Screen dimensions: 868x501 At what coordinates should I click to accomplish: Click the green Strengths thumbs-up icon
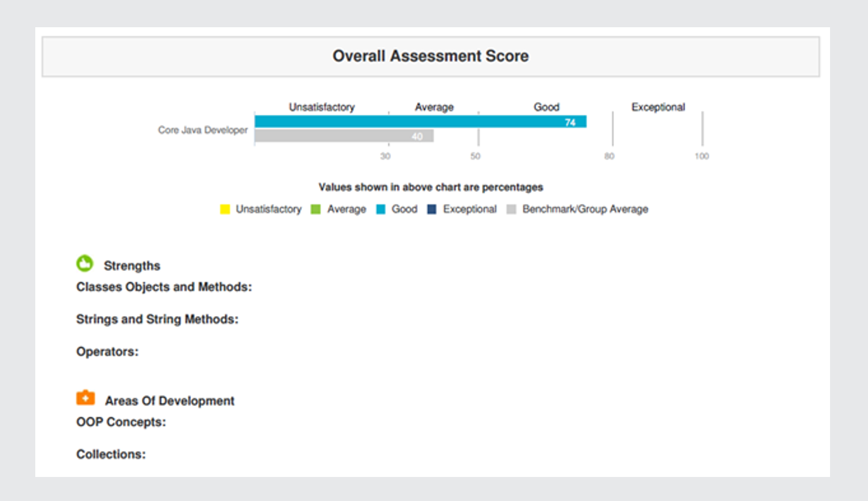pyautogui.click(x=86, y=263)
